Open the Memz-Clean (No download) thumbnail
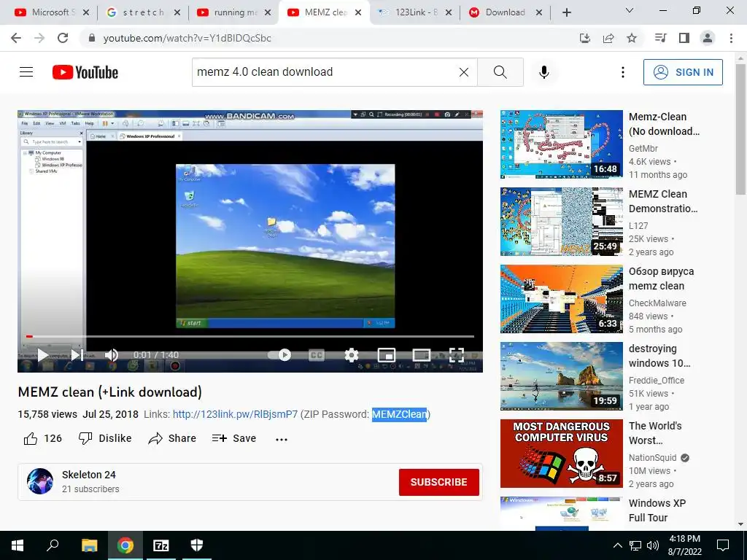Viewport: 747px width, 560px height. pyautogui.click(x=561, y=144)
